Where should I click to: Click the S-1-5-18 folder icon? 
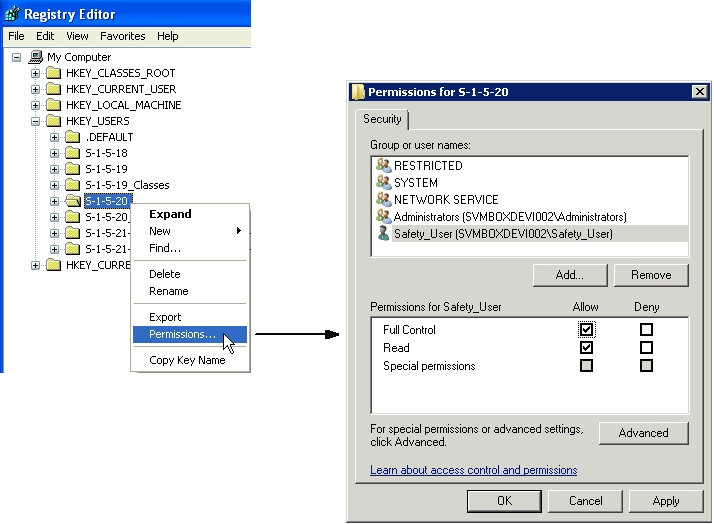[x=72, y=153]
